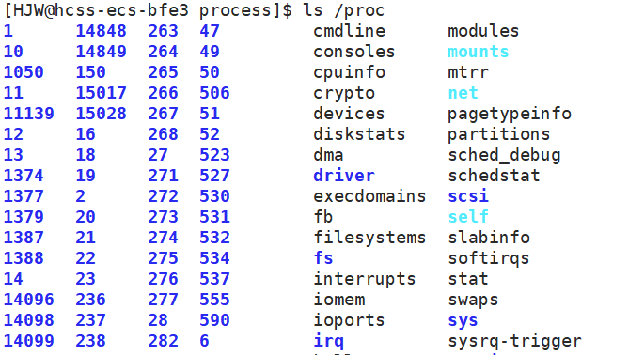Click the directory entry '15028'
Image resolution: width=644 pixels, height=355 pixels.
coord(101,114)
